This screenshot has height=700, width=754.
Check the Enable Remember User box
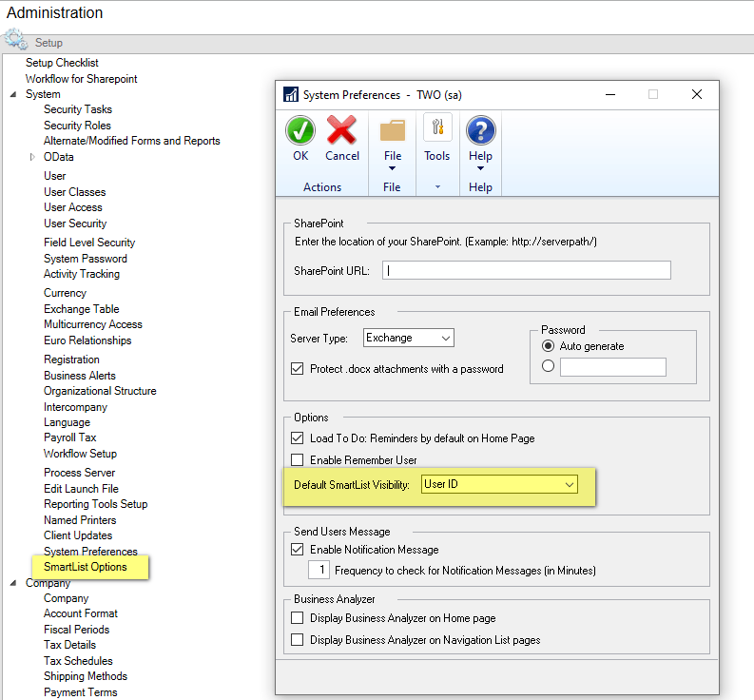pyautogui.click(x=298, y=460)
